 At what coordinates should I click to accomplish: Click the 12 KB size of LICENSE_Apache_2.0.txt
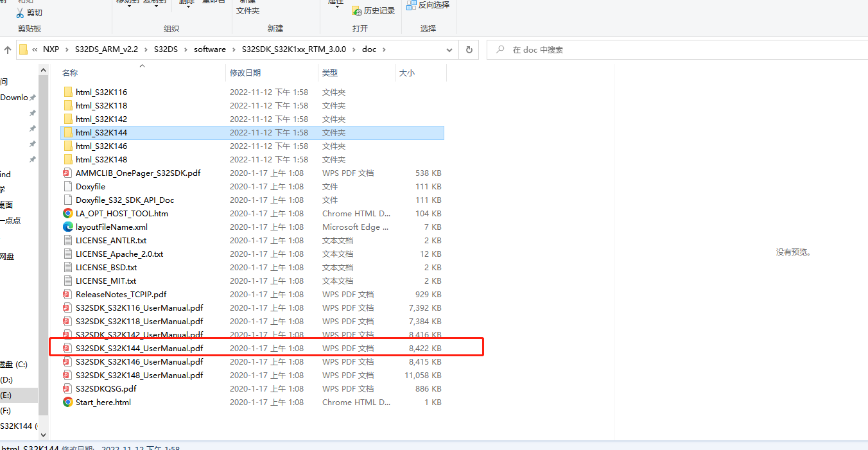[431, 254]
